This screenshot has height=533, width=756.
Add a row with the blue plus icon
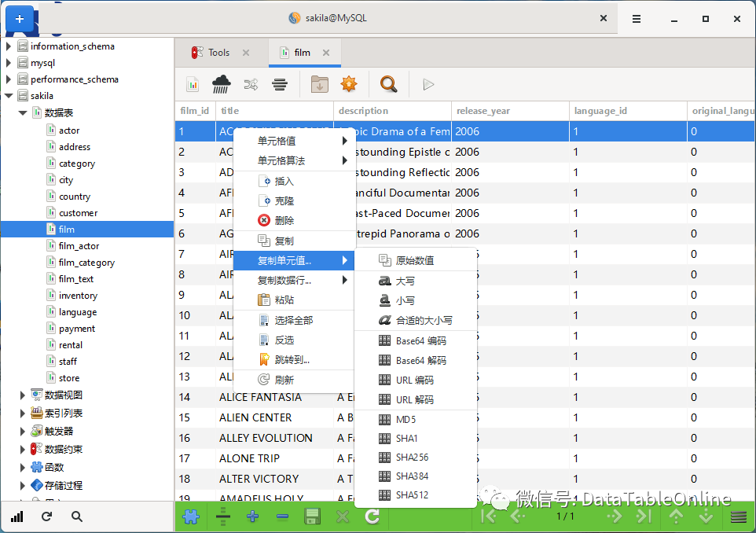(252, 516)
